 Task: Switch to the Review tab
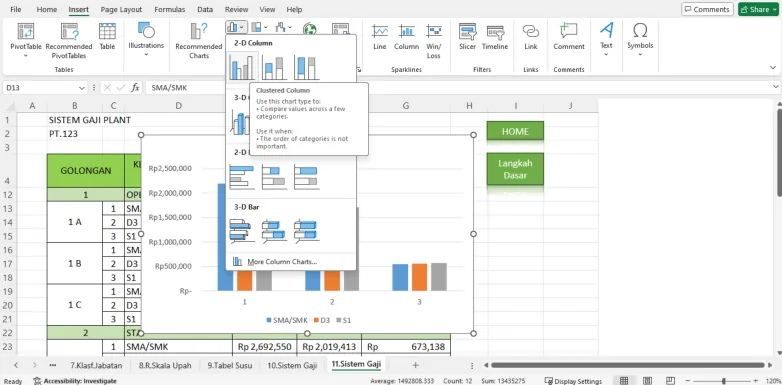(236, 9)
